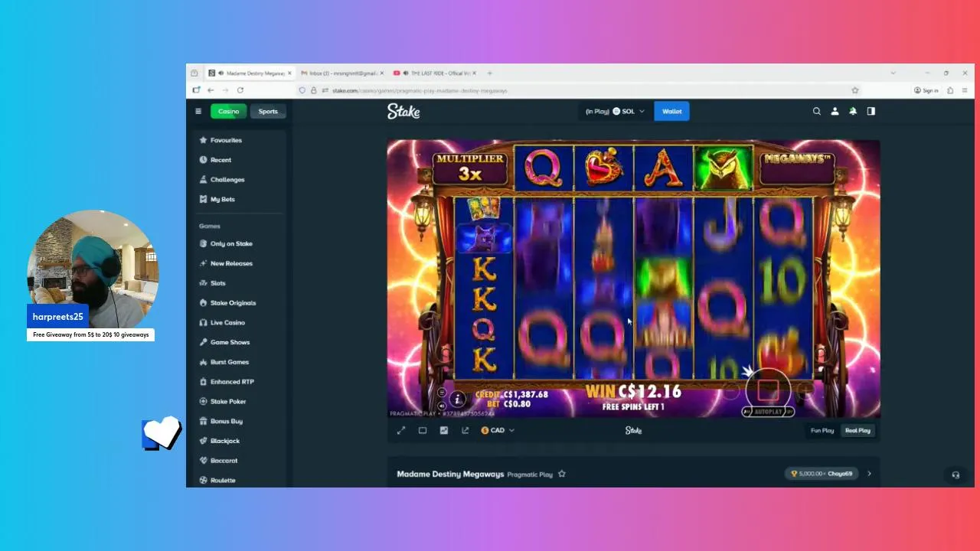
Task: Go back in browser
Action: click(211, 90)
